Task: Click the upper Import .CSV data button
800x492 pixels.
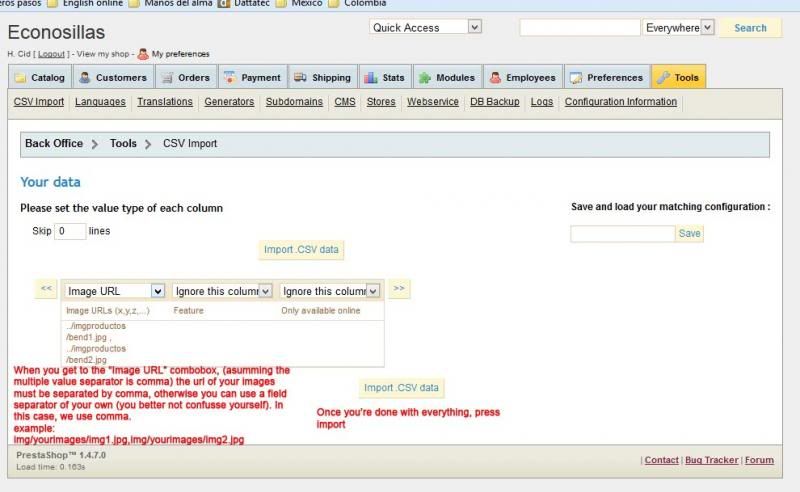Action: (301, 249)
